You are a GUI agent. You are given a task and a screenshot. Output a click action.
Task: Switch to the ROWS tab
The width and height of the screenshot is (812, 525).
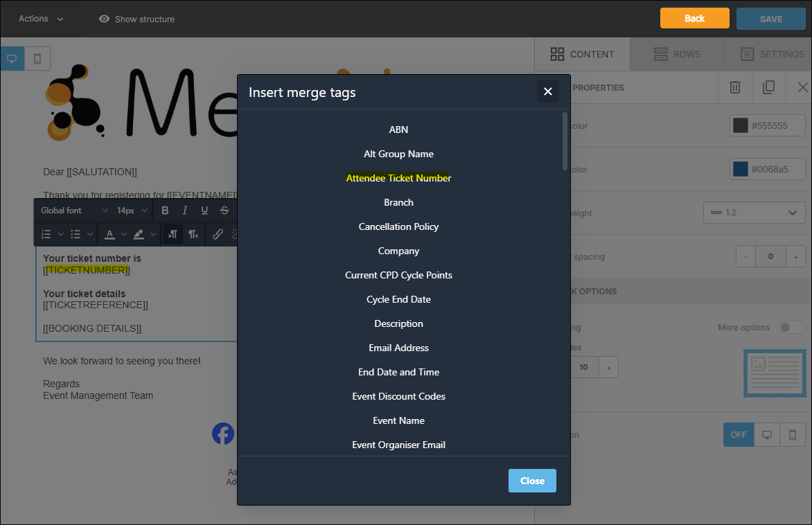pos(677,54)
